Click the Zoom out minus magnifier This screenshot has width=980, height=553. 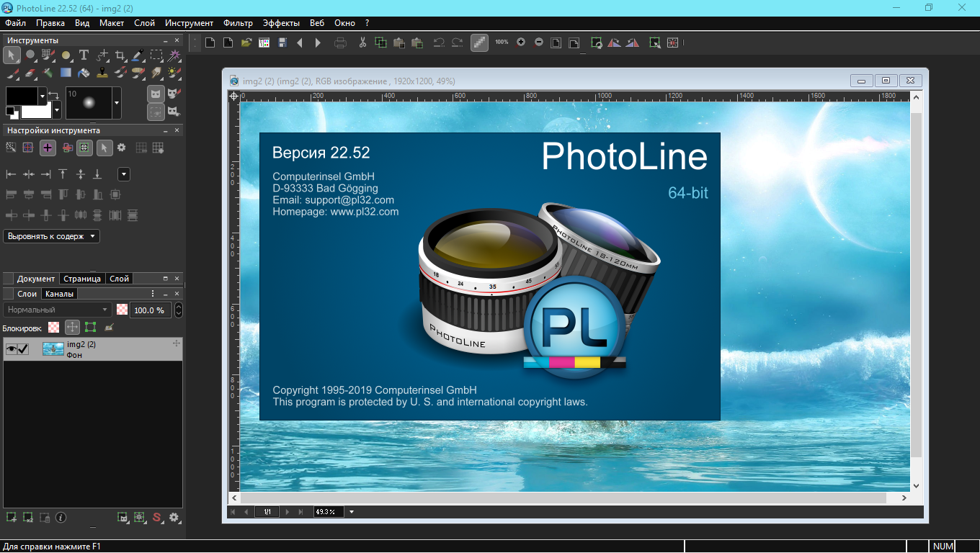(539, 42)
